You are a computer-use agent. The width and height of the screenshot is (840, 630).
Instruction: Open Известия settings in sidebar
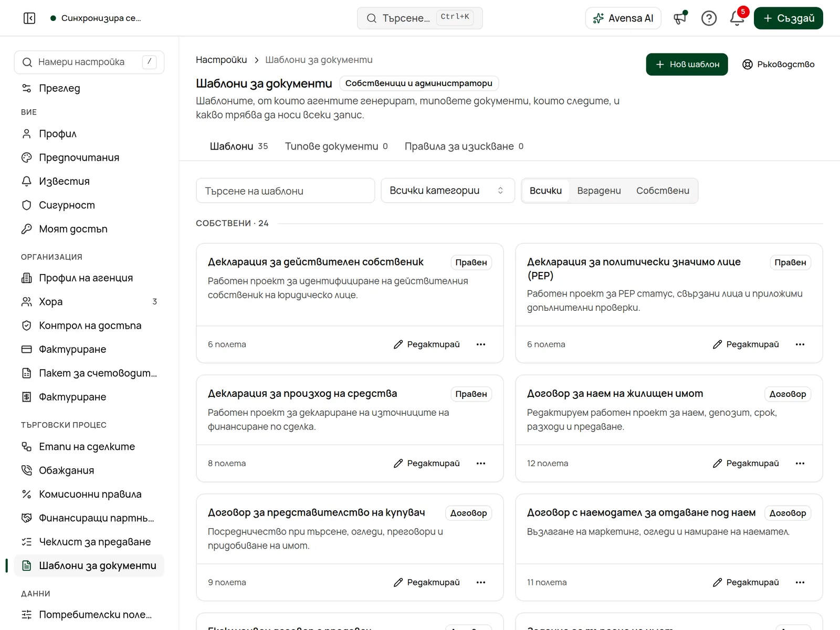pos(89,181)
